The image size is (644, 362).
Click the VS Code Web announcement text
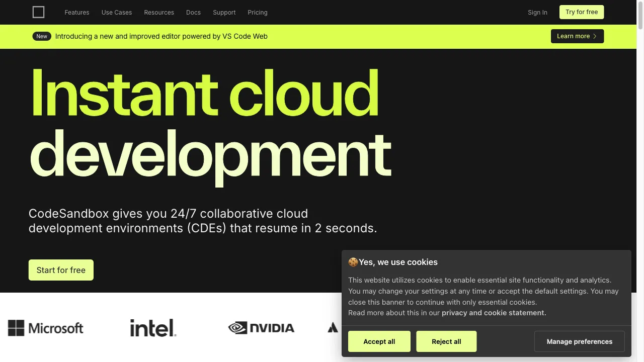click(x=162, y=36)
